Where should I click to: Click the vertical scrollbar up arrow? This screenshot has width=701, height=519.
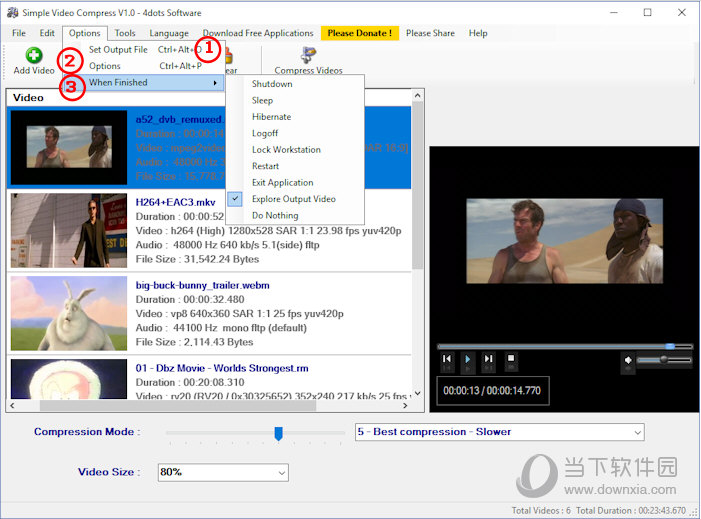tap(417, 95)
